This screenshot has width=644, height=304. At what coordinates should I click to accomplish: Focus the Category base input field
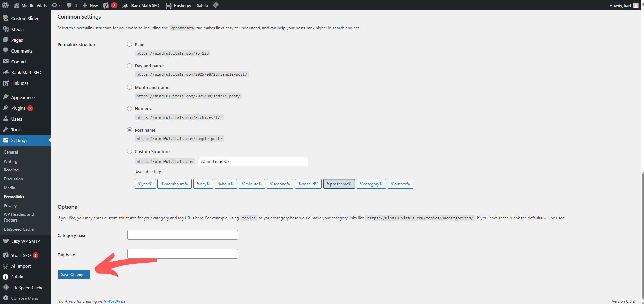pyautogui.click(x=183, y=235)
